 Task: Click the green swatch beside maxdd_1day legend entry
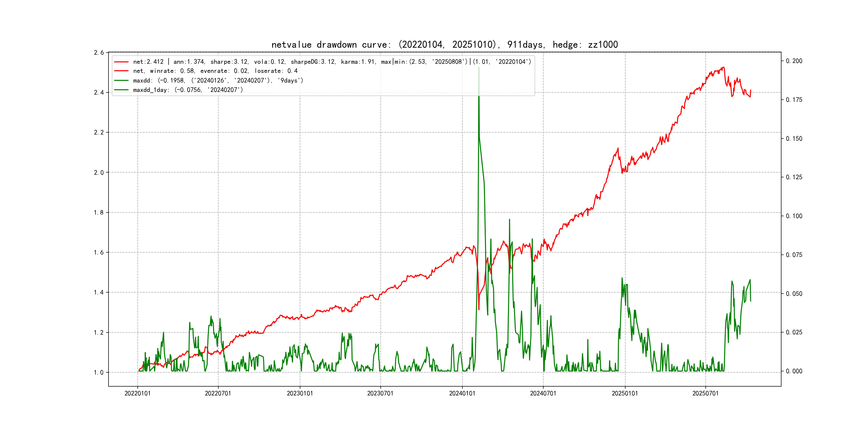pyautogui.click(x=121, y=90)
